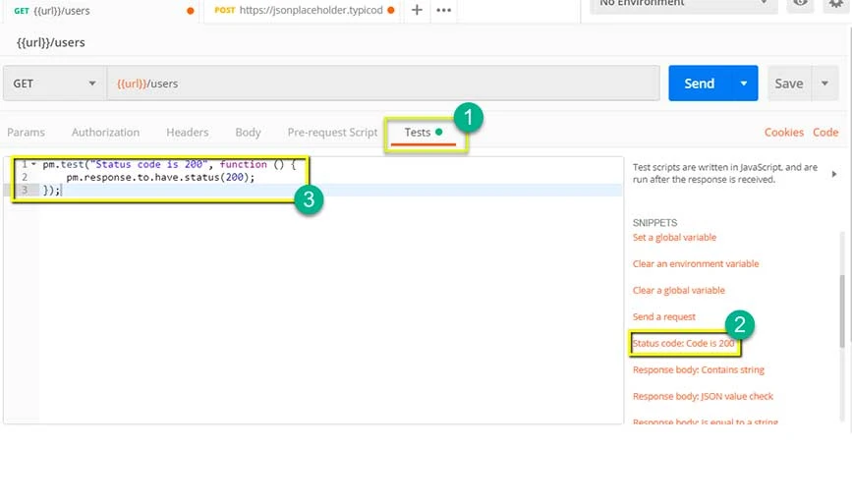Screen dimensions: 852x504
Task: Open the GET method dropdown
Action: click(x=54, y=84)
